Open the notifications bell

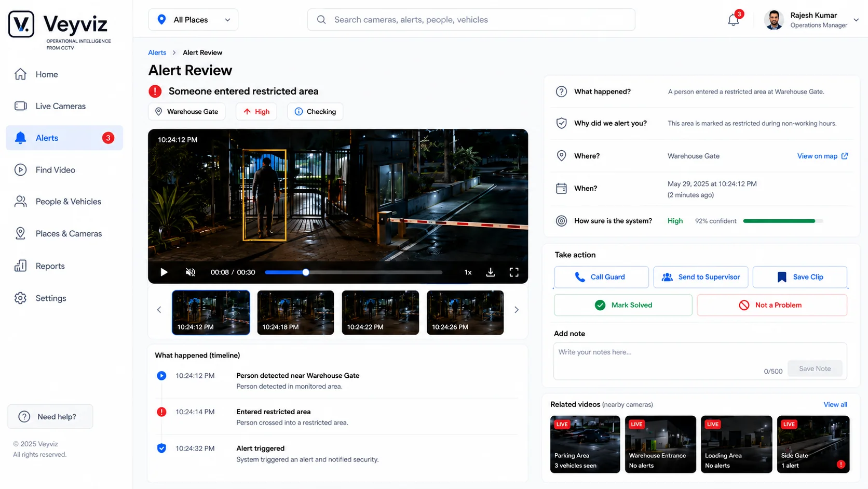733,20
